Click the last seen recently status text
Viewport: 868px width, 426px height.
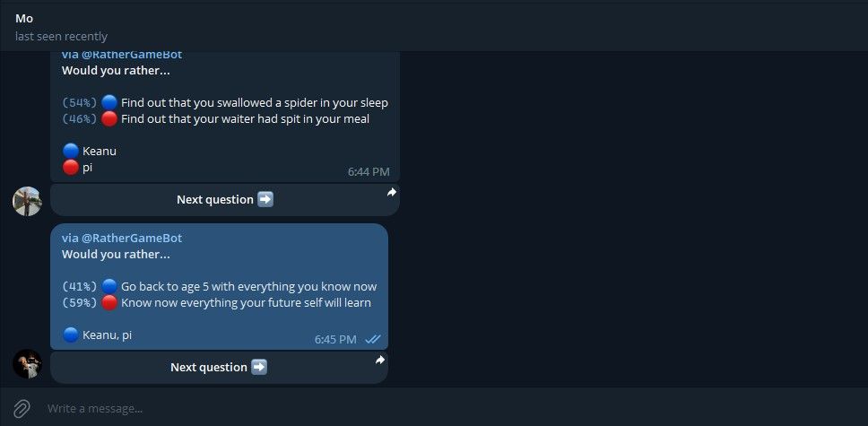[x=62, y=37]
